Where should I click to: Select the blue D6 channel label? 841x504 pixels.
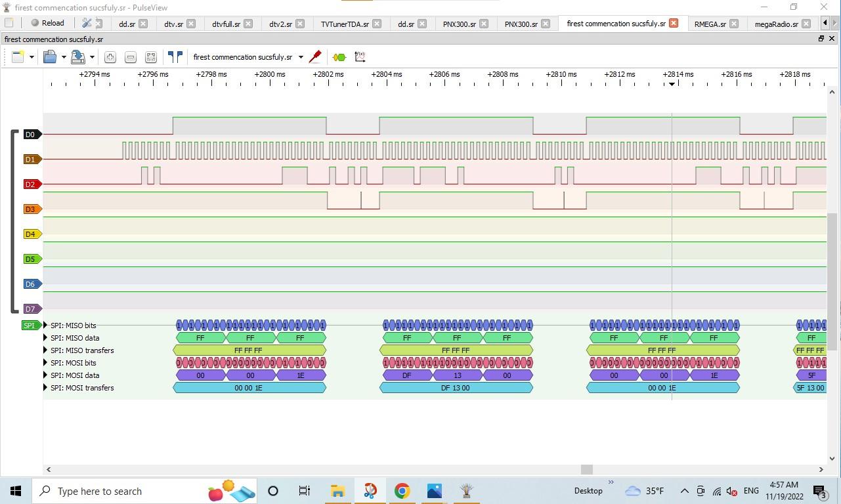32,284
